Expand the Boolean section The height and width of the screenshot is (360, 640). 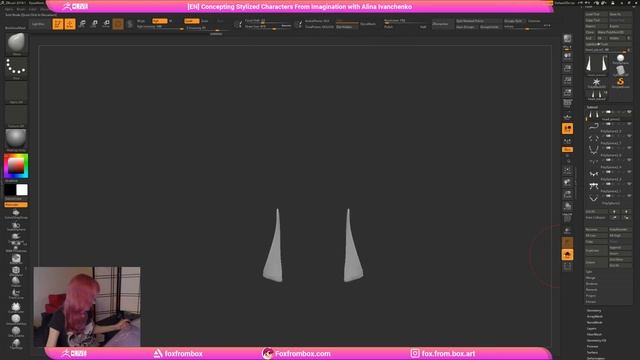point(591,284)
